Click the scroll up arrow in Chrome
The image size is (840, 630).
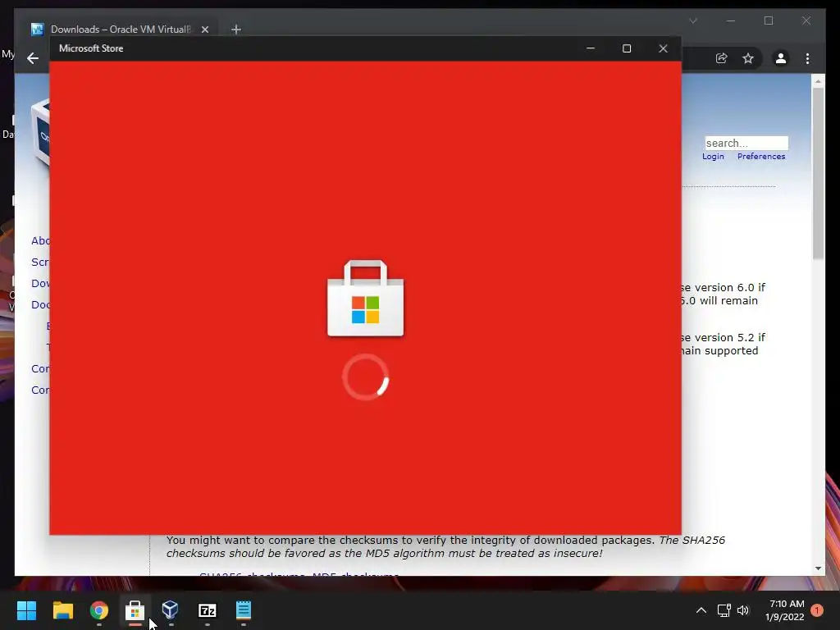click(818, 81)
